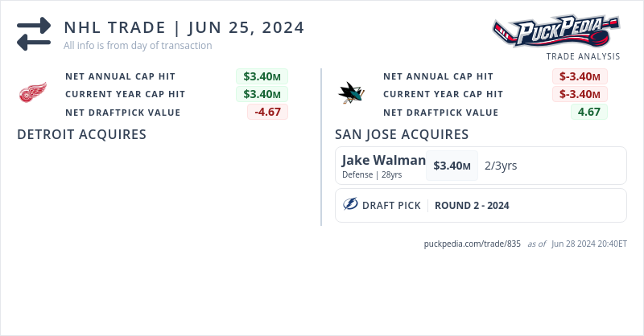Click the NHL Trade Jun 25, 2024 title
The width and height of the screenshot is (644, 336).
(184, 27)
